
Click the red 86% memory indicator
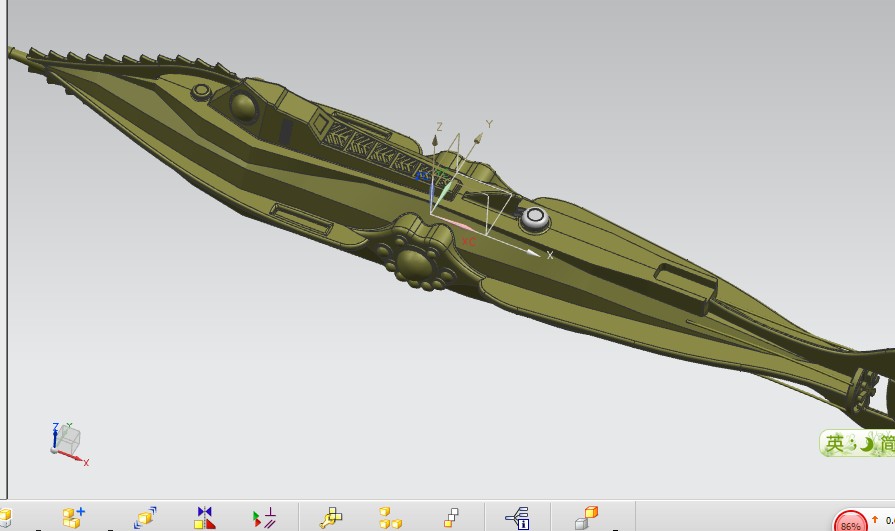pyautogui.click(x=850, y=522)
